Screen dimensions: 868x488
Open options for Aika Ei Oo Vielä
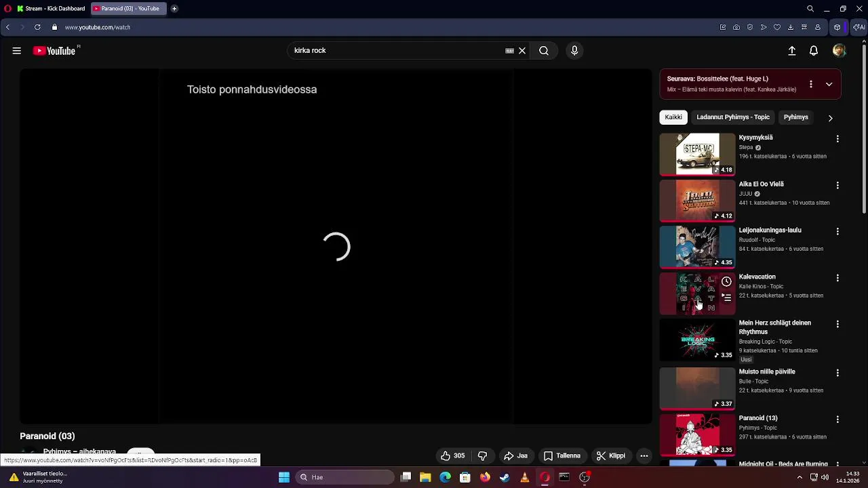[837, 185]
